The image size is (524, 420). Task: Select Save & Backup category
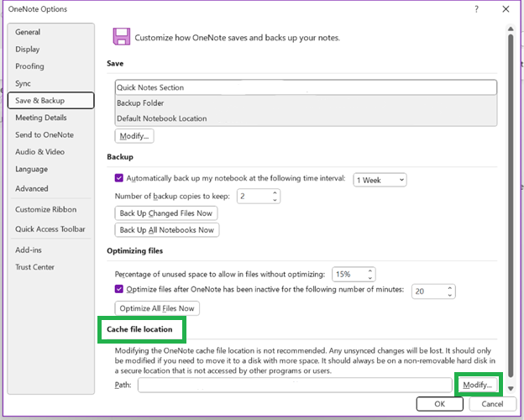point(50,100)
